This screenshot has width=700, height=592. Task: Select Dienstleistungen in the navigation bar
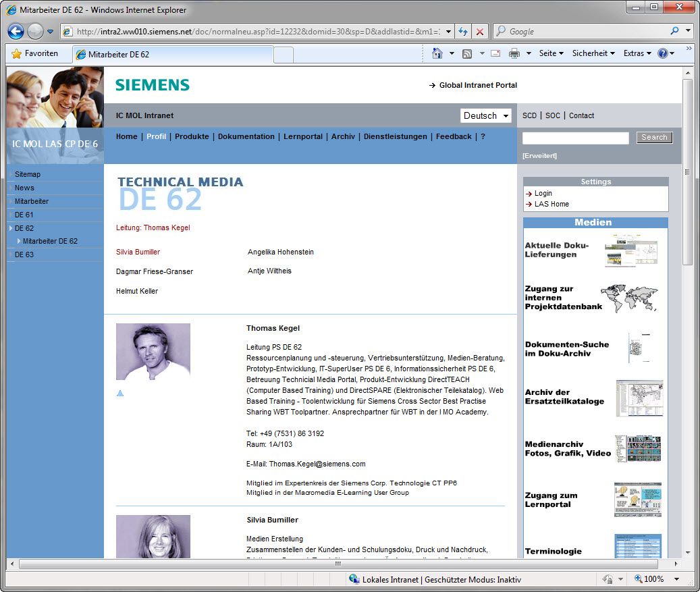(x=395, y=136)
